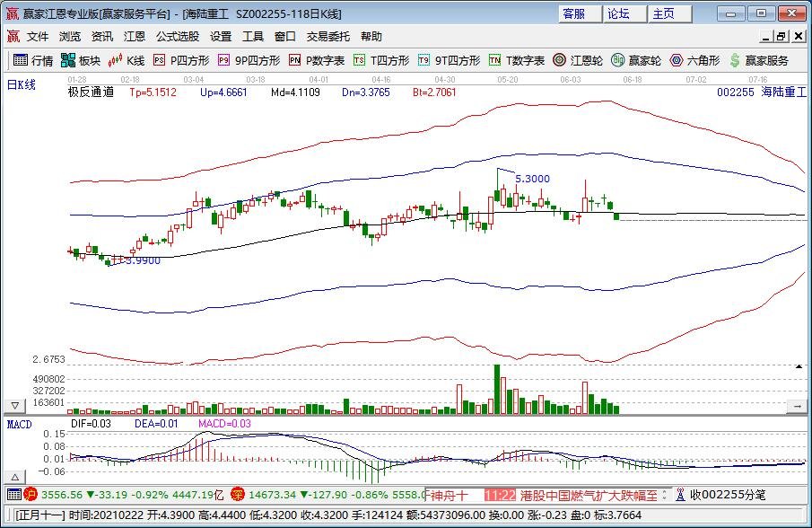The width and height of the screenshot is (812, 528).
Task: Click the tallest green volume bar
Action: click(497, 389)
